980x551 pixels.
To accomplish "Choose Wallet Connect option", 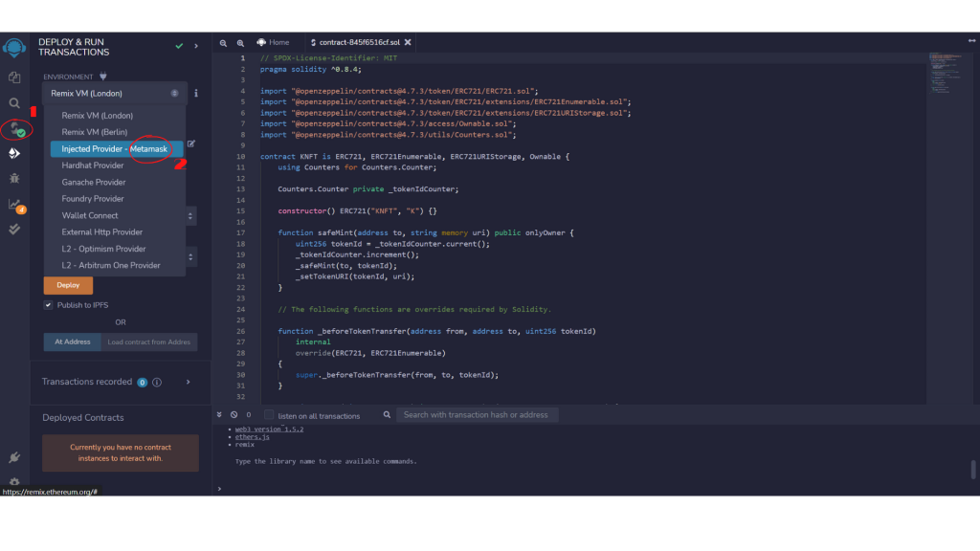I will click(x=90, y=215).
